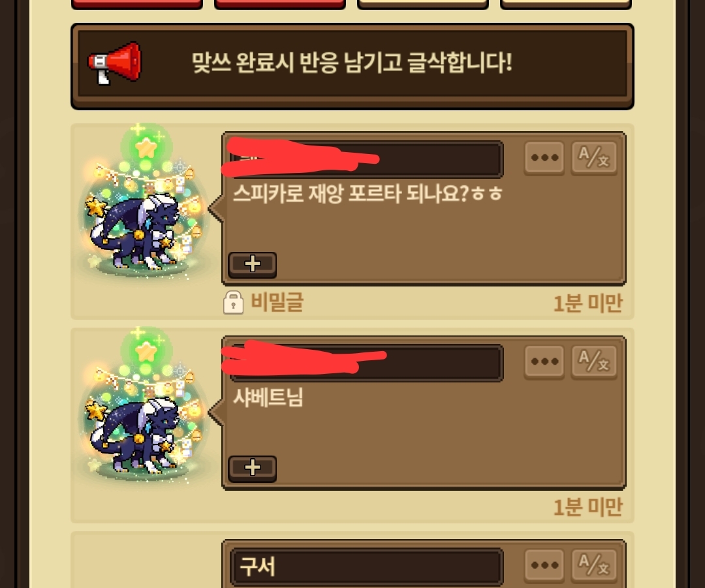Viewport: 705px width, 588px height.
Task: Expand the plus button under the 샤베트님 comment
Action: point(252,469)
